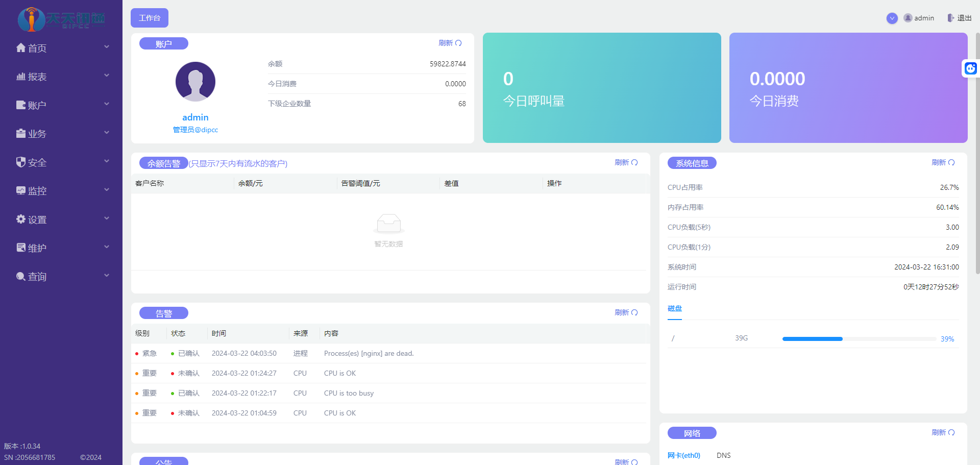This screenshot has width=980, height=465.
Task: Click the root disk usage progress bar
Action: pos(859,339)
